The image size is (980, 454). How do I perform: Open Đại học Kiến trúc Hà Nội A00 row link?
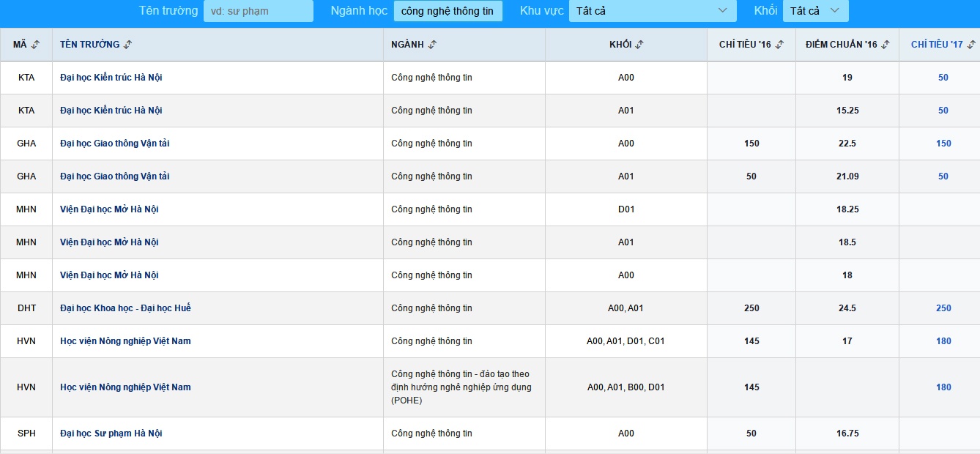[x=111, y=78]
